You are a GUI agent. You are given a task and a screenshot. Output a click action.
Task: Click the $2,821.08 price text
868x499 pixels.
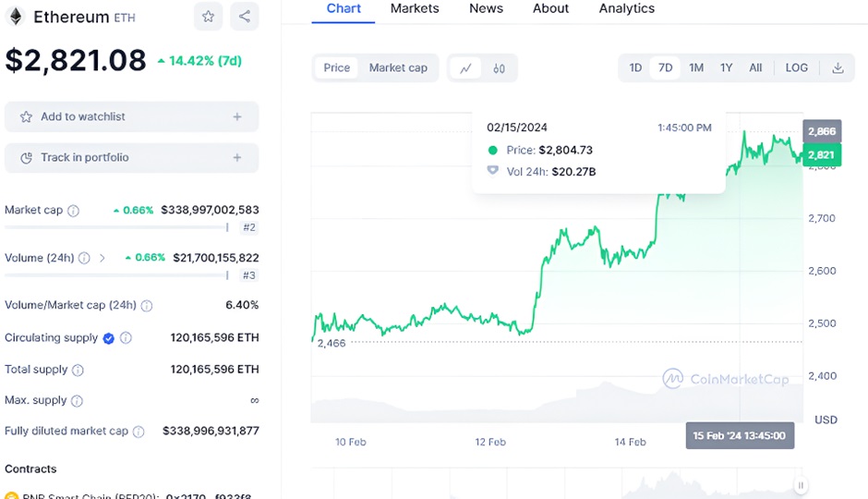tap(76, 60)
